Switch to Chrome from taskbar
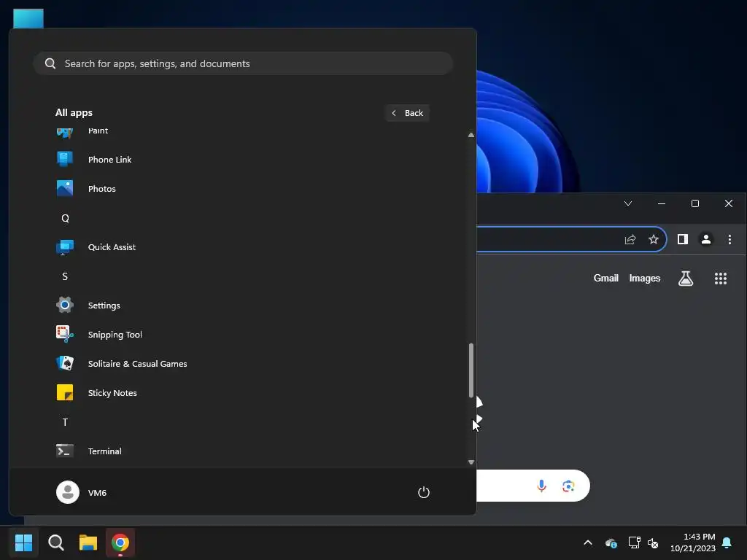 (x=120, y=542)
